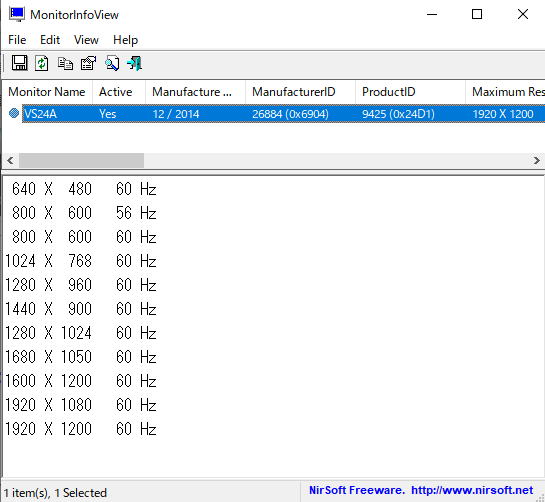The image size is (545, 502).
Task: Select the 1920 X 1080 60 Hz line
Action: point(81,405)
